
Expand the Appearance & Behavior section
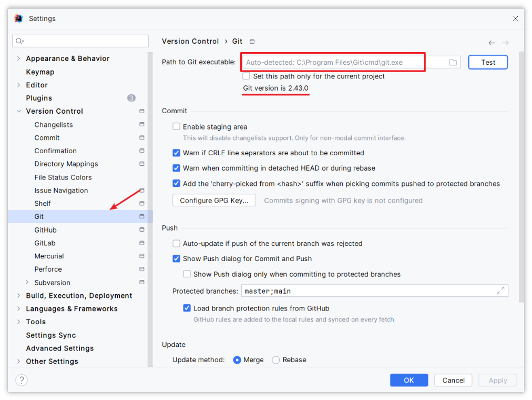(x=18, y=58)
